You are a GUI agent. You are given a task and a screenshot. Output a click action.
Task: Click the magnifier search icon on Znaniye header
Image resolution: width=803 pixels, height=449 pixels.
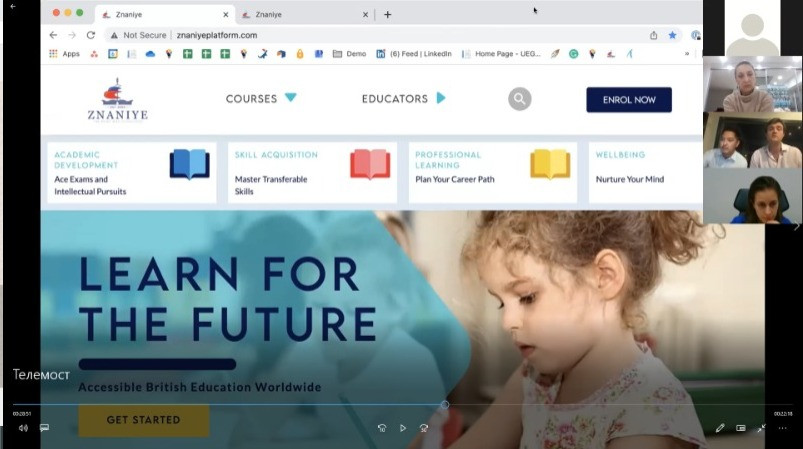[519, 99]
